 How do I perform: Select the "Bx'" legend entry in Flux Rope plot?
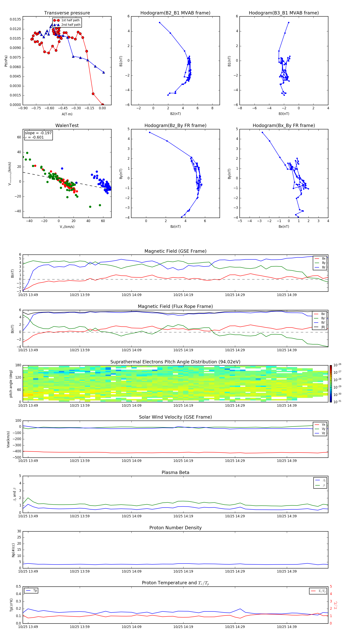click(320, 314)
